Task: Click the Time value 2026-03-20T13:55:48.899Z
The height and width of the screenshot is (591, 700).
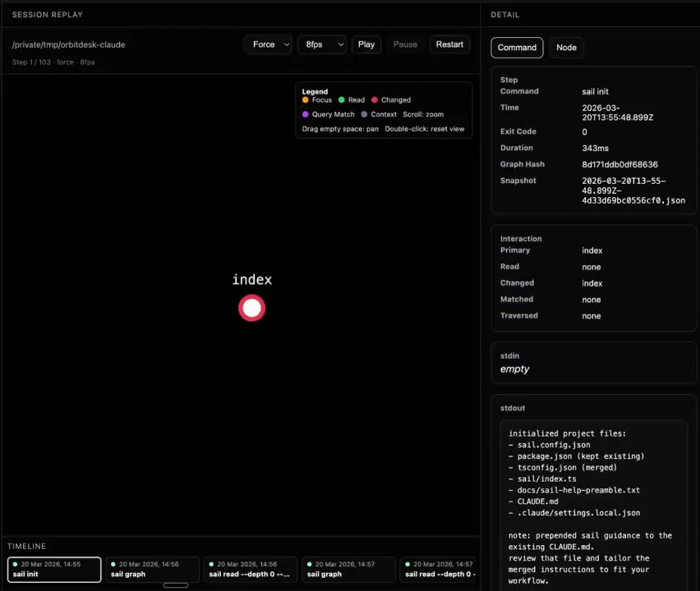Action: pyautogui.click(x=618, y=113)
